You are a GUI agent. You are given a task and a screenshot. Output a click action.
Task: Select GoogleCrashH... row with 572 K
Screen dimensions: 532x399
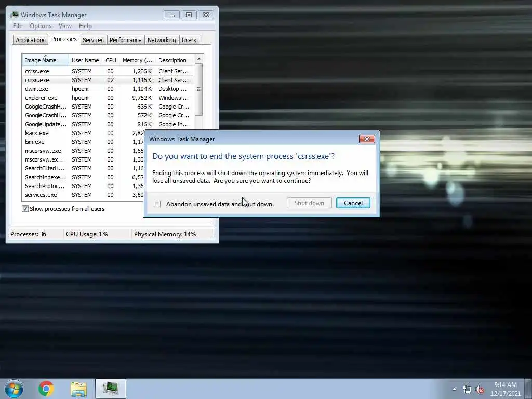[108, 115]
